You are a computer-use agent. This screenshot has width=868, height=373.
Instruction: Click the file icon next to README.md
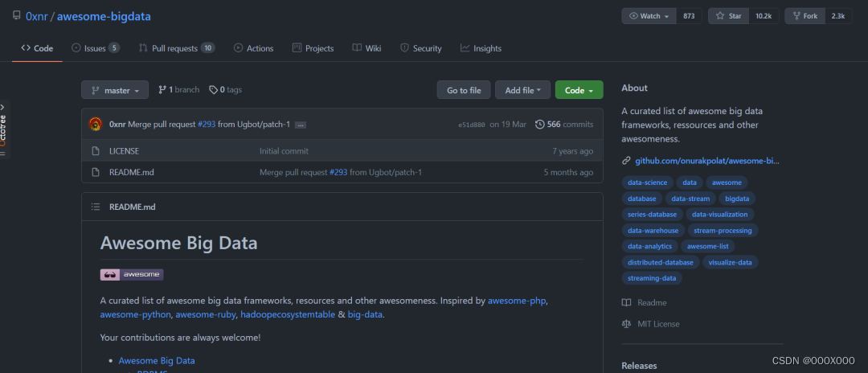[x=96, y=172]
